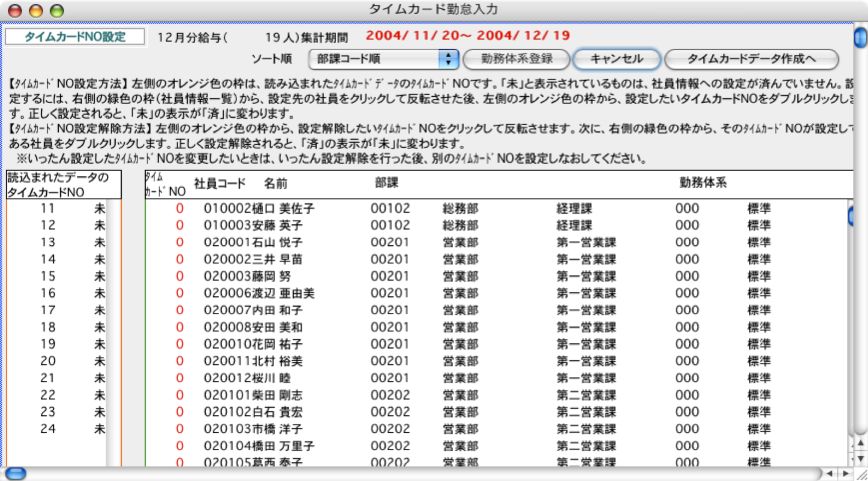Viewport: 868px width, 481px height.
Task: Click the green zoom window button
Action: pos(55,9)
